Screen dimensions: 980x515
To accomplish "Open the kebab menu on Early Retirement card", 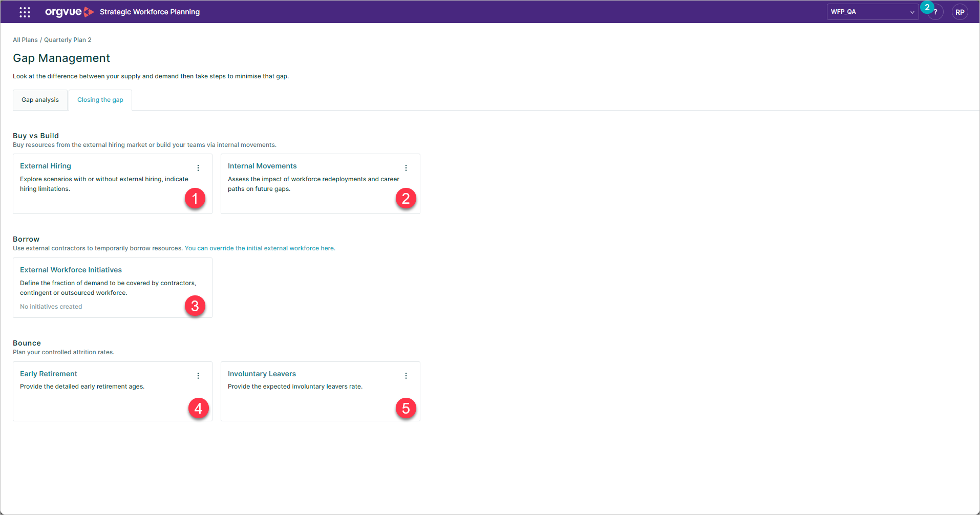I will coord(198,375).
